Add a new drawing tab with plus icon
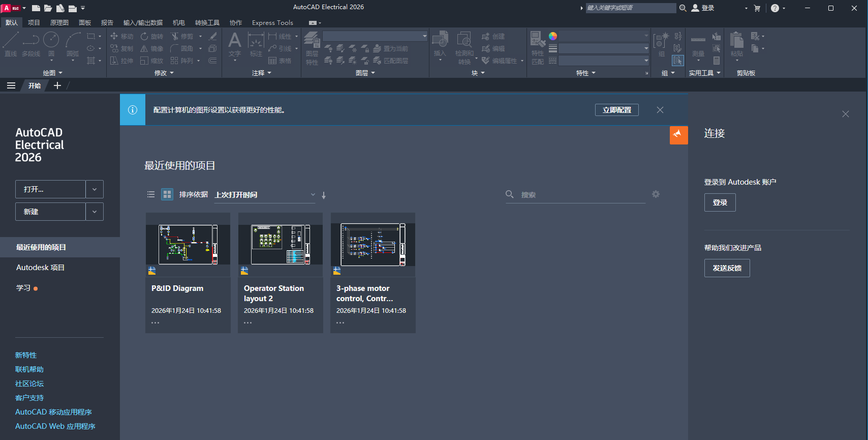Screen dimensions: 868x440 (x=57, y=85)
